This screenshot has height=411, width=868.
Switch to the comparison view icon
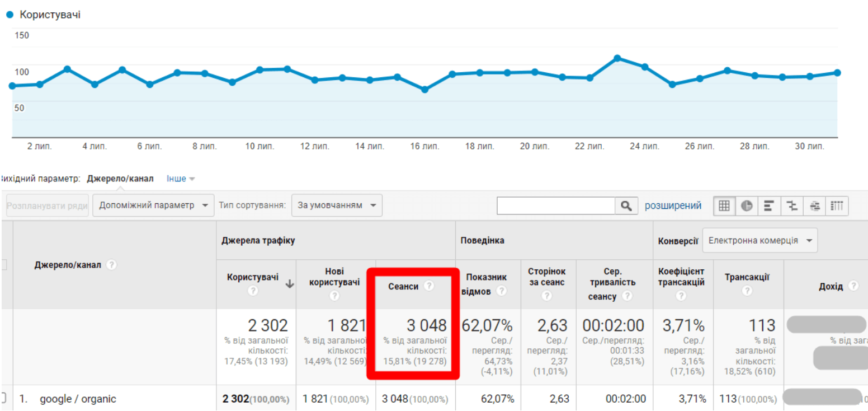(792, 205)
